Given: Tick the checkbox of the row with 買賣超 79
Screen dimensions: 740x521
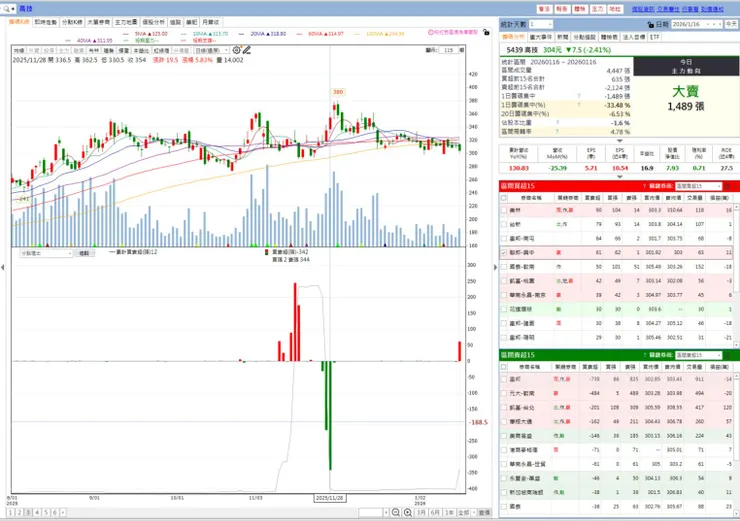Looking at the screenshot, I should click(x=504, y=225).
